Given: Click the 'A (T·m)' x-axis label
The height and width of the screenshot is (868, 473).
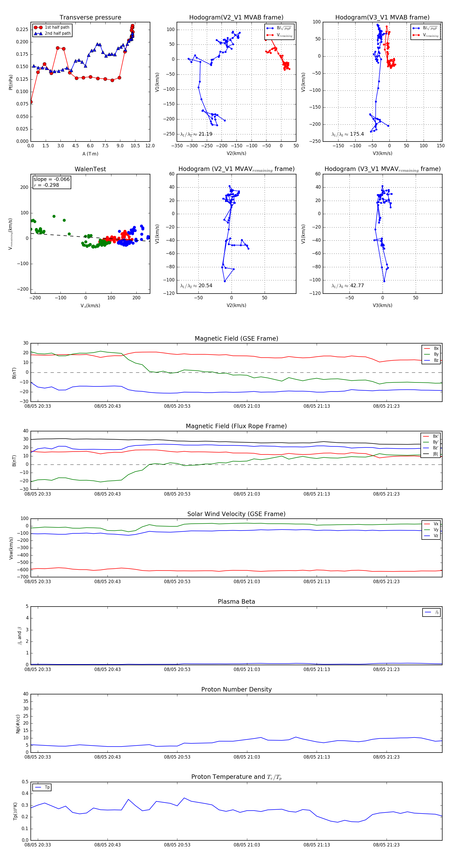Looking at the screenshot, I should click(x=90, y=154).
